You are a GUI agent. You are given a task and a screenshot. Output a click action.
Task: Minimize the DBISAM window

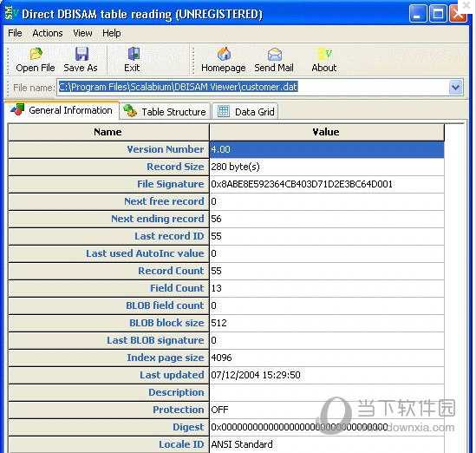click(x=418, y=14)
